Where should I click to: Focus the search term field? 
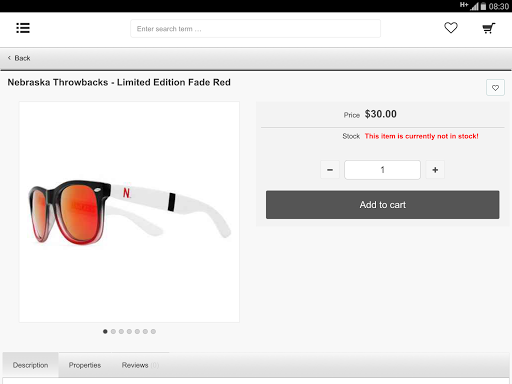pos(255,29)
